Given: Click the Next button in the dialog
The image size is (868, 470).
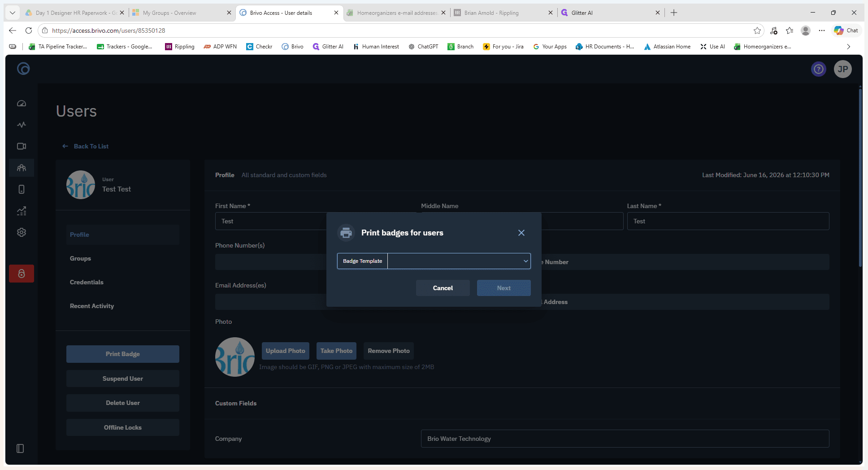Looking at the screenshot, I should 504,288.
